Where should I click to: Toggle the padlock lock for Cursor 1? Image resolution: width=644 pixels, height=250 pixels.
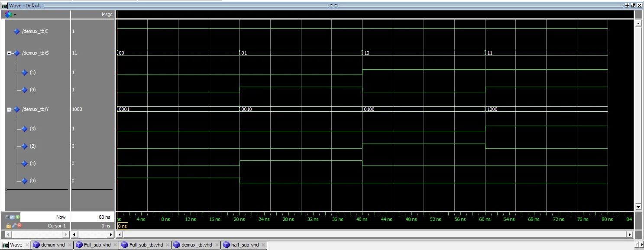tap(8, 226)
